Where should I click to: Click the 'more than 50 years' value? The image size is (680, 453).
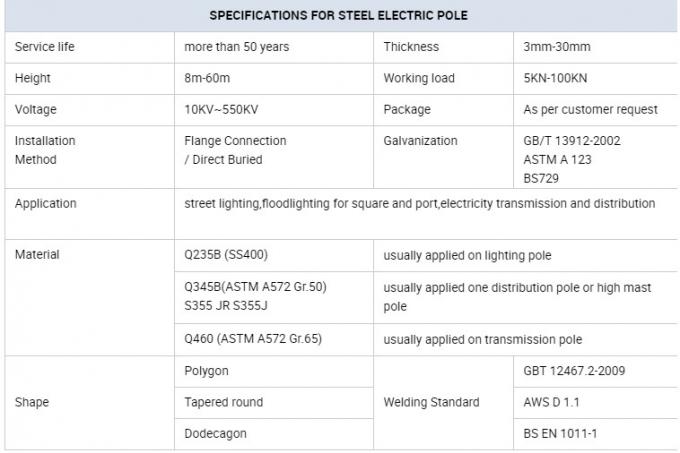point(236,47)
